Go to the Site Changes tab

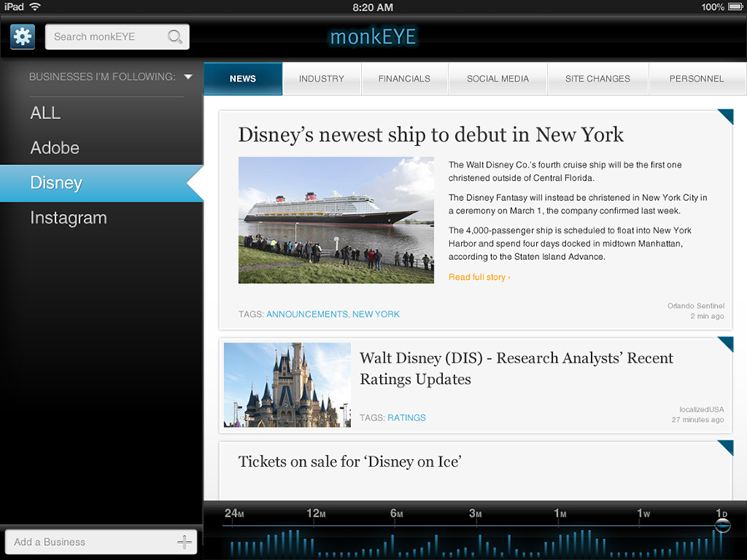click(597, 78)
